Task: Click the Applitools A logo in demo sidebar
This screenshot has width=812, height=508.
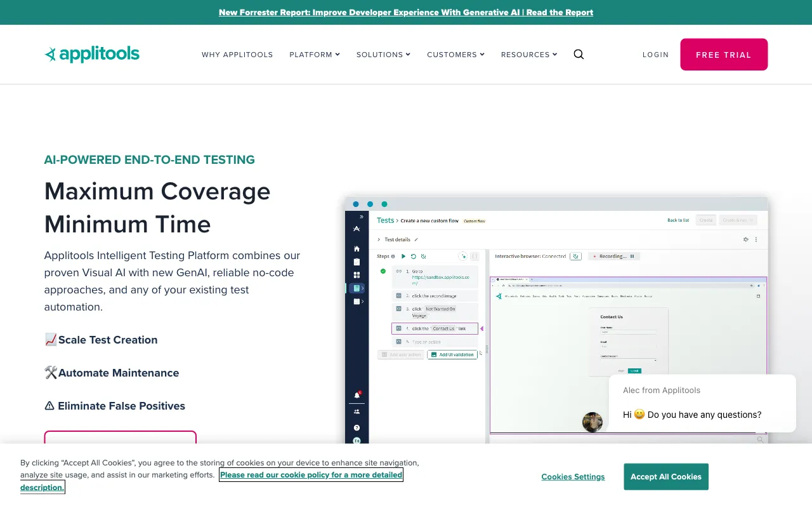Action: (x=357, y=229)
